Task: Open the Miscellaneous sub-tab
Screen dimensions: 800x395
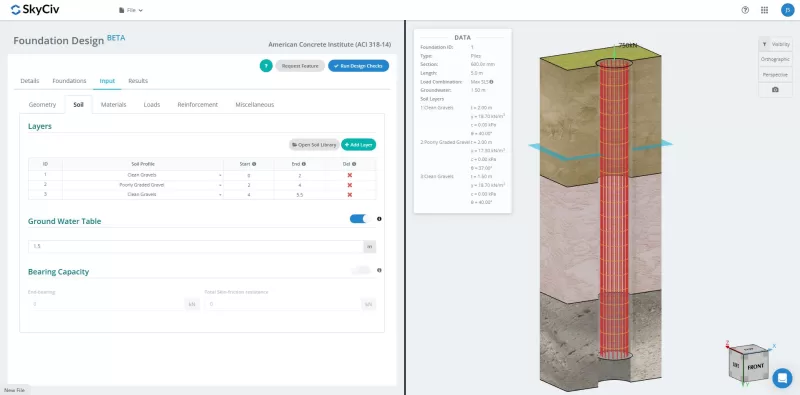Action: (x=255, y=105)
